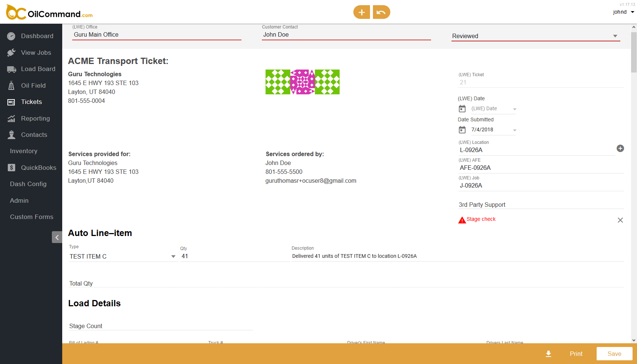Screen dimensions: 637x364
Task: Open the Dashboard gauge icon
Action: point(11,36)
